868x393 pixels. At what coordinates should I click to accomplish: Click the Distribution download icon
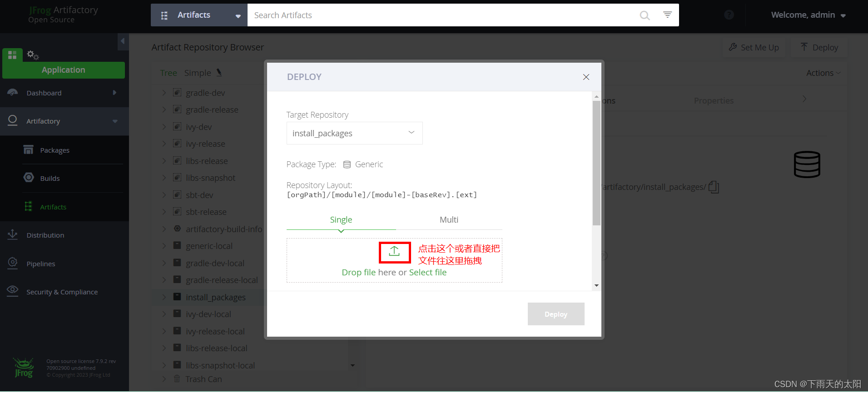tap(13, 234)
